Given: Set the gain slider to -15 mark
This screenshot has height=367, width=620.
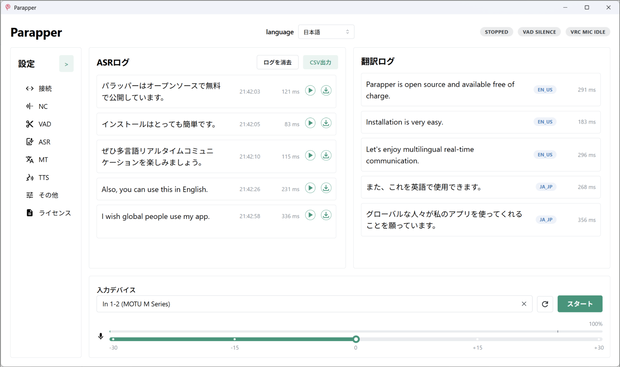Looking at the screenshot, I should (234, 339).
